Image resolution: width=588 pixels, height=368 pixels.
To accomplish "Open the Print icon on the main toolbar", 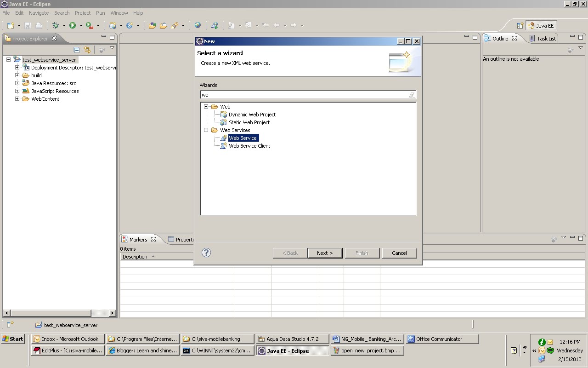I will [39, 25].
